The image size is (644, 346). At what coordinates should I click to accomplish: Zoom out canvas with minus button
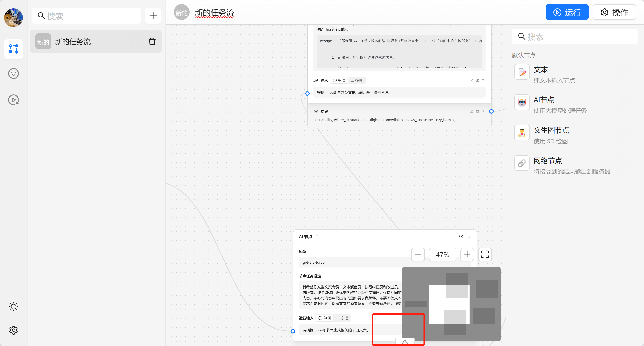(418, 254)
